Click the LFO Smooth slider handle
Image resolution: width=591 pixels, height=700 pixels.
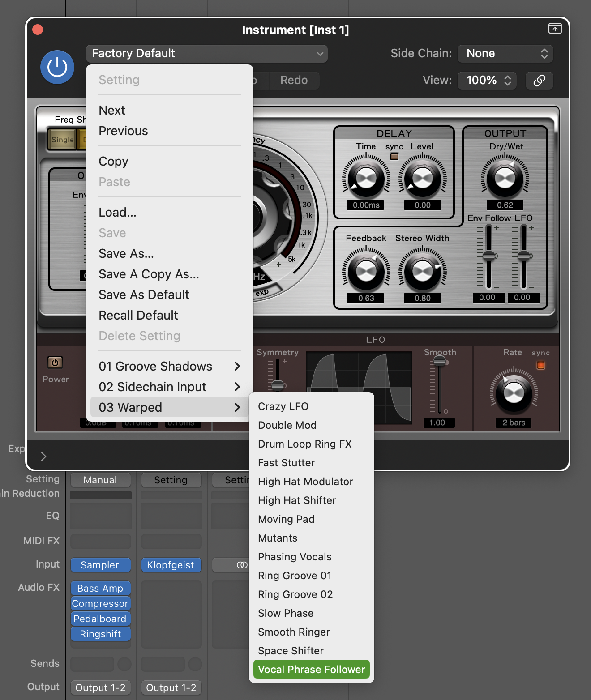tap(440, 362)
